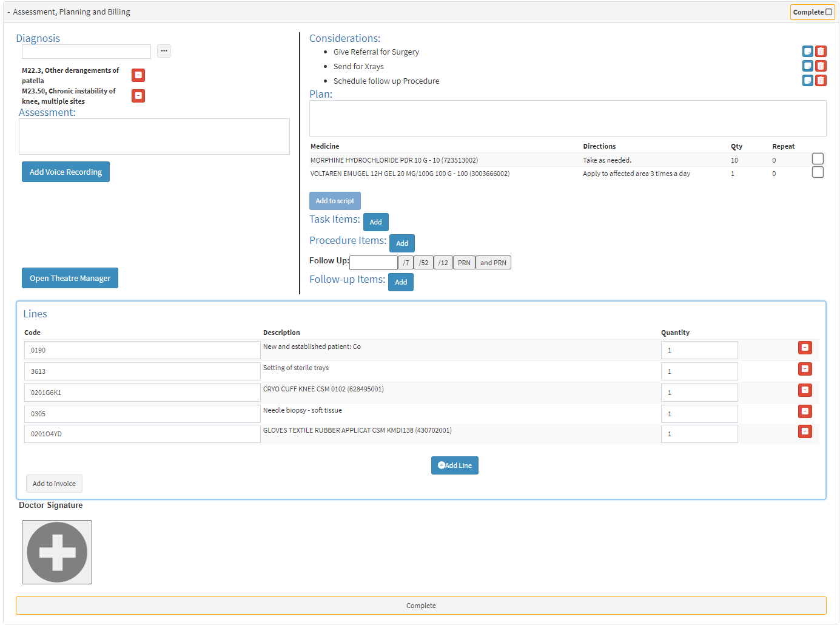Choose the /52 weeks follow-up option
The width and height of the screenshot is (840, 625).
(x=423, y=263)
